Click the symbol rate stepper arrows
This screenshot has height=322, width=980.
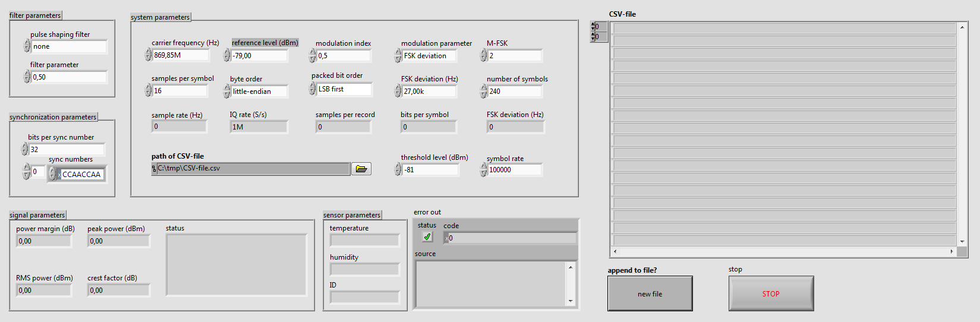tap(484, 169)
